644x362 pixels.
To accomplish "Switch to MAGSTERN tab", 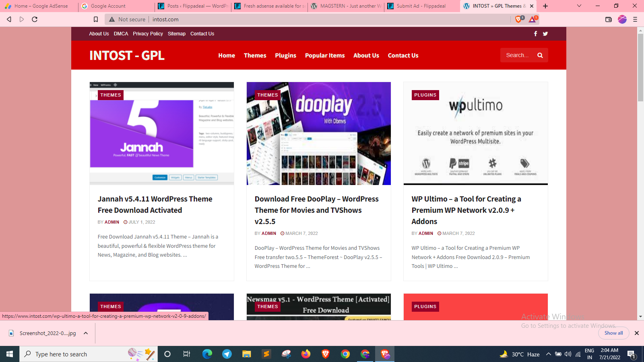I will (x=346, y=6).
